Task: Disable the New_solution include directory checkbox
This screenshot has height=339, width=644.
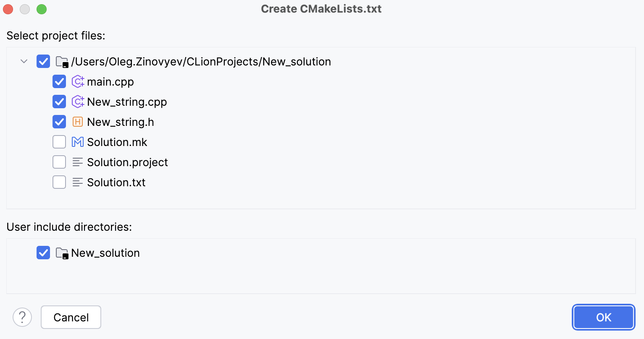Action: coord(43,253)
